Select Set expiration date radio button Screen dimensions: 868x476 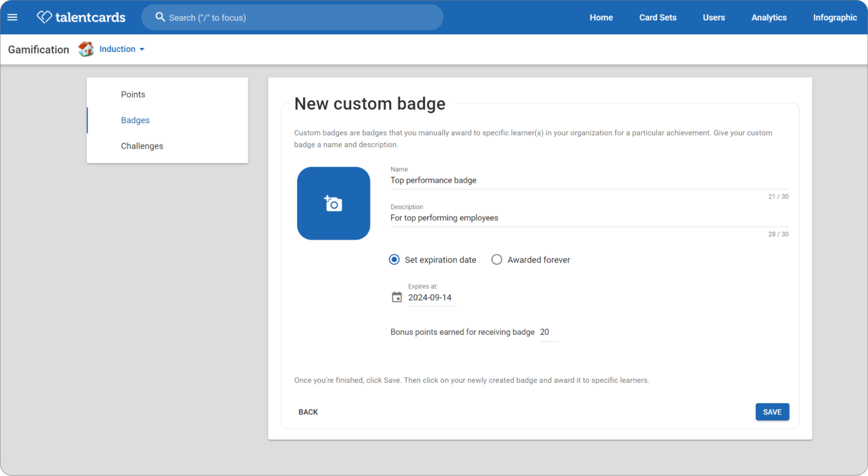394,259
